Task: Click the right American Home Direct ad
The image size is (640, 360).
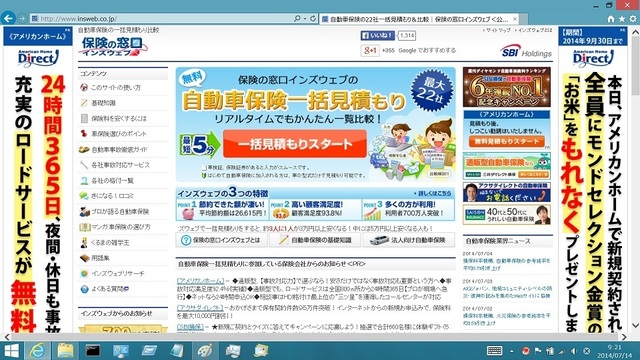Action: [593, 180]
